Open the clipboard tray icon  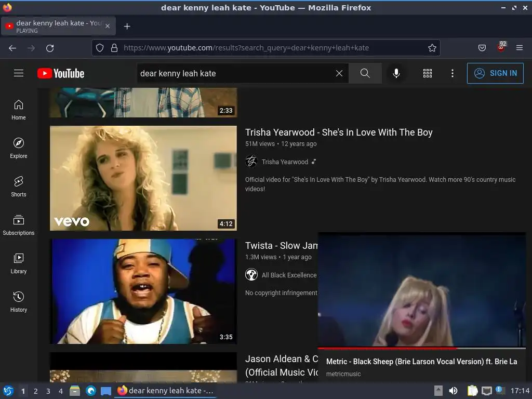[472, 391]
